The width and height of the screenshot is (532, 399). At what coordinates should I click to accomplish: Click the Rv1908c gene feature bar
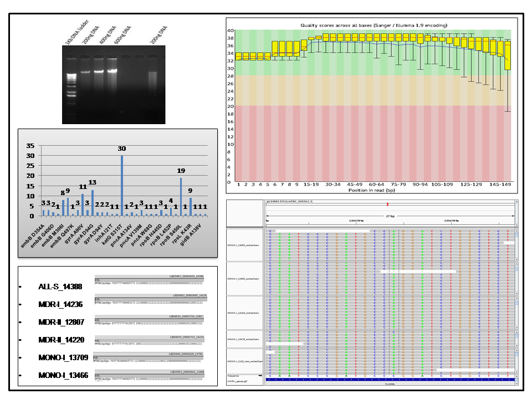click(391, 380)
